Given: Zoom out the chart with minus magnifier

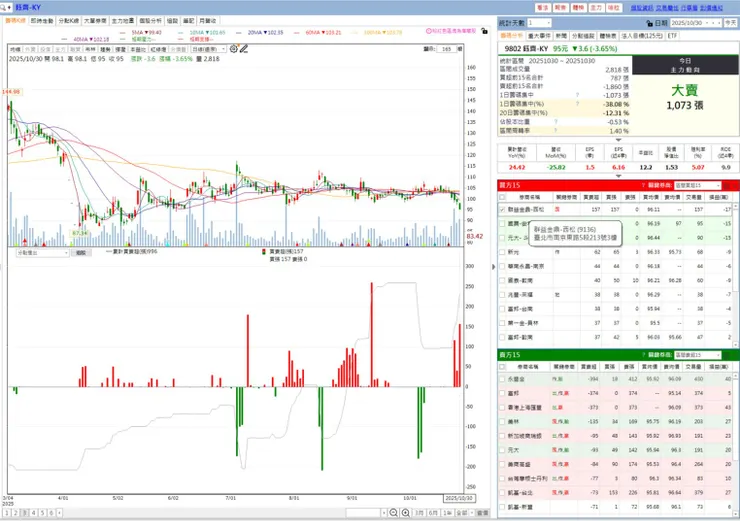Looking at the screenshot, I should point(394,513).
